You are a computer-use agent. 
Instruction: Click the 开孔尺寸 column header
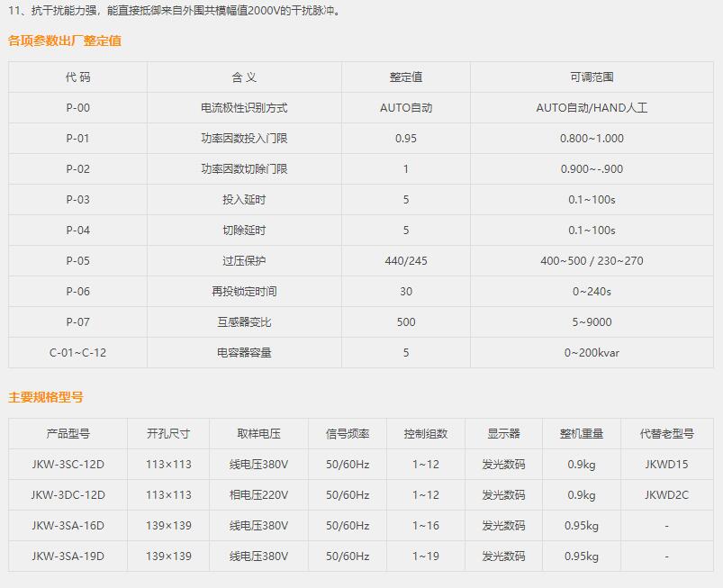click(168, 433)
